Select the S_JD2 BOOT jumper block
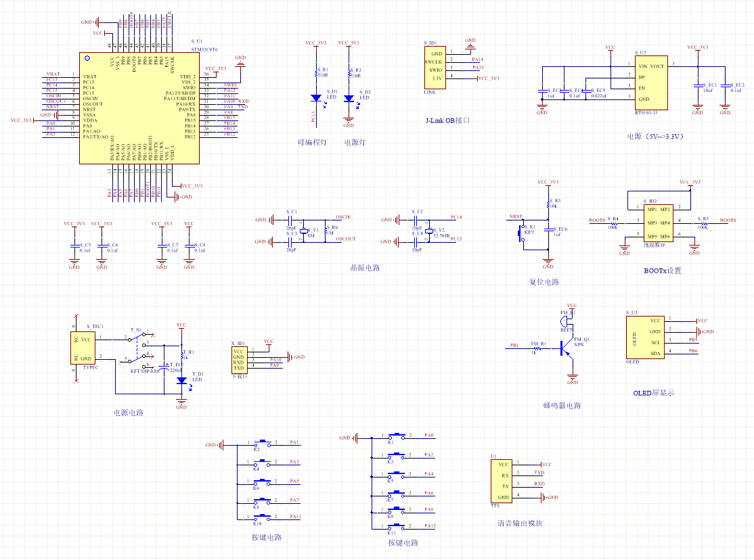This screenshot has height=560, width=754. [649, 223]
